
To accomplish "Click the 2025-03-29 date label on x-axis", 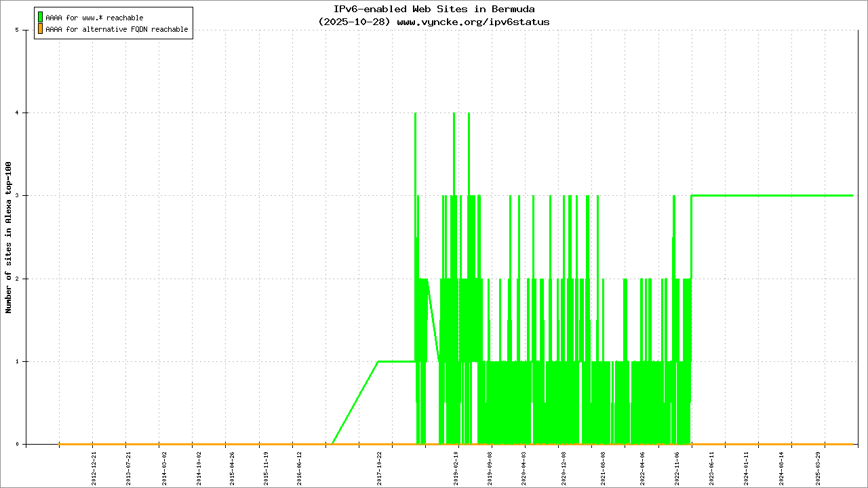I will click(818, 466).
